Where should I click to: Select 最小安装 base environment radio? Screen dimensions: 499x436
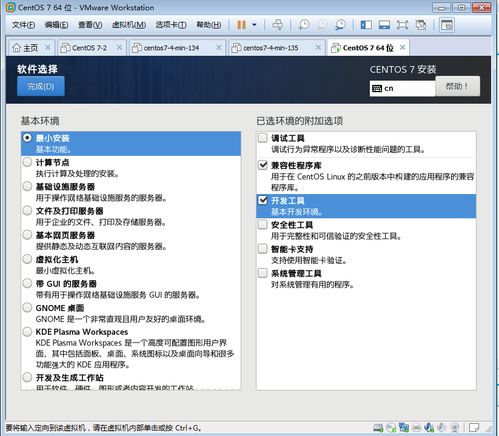[x=27, y=138]
